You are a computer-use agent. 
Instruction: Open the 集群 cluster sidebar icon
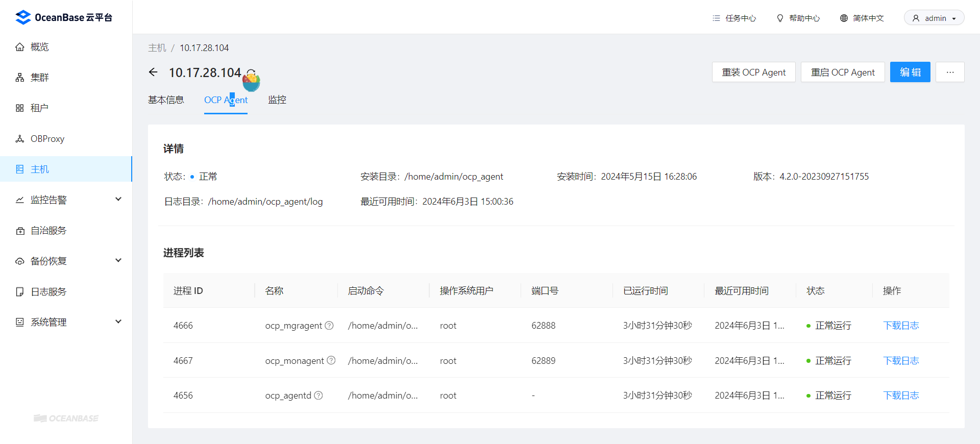point(20,78)
